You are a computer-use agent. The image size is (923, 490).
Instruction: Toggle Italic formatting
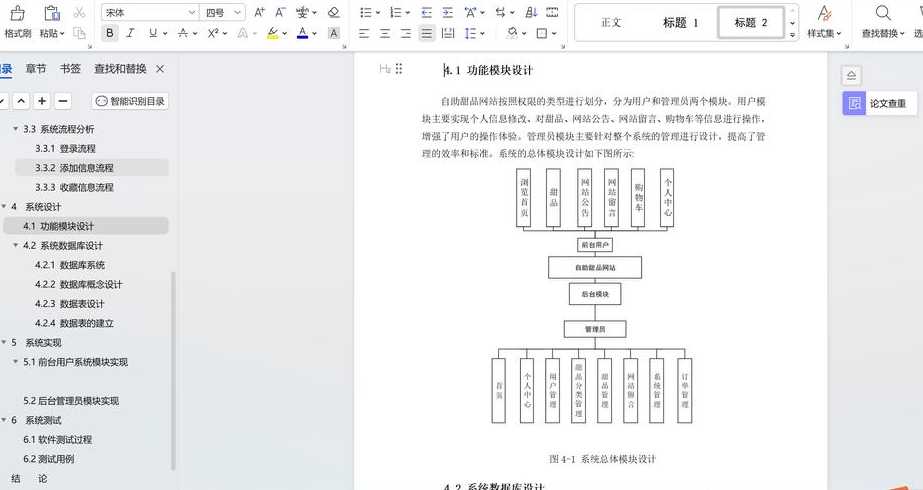(x=130, y=34)
